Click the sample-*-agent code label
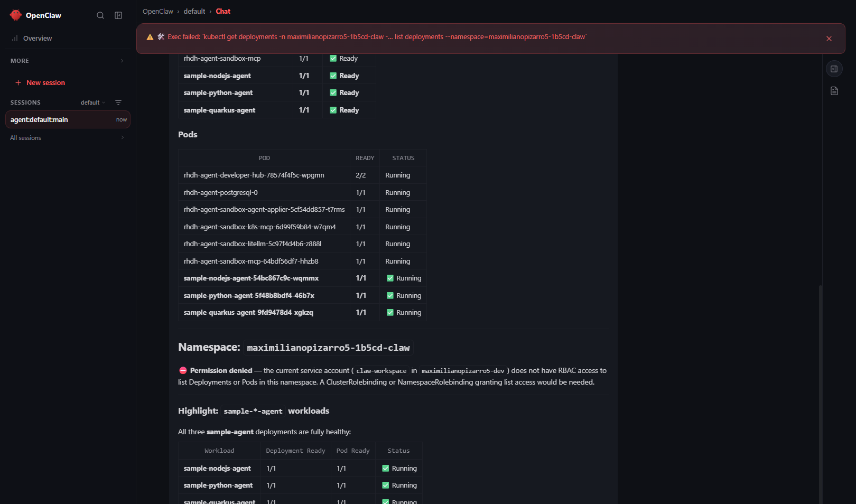Viewport: 856px width, 504px height. coord(253,411)
